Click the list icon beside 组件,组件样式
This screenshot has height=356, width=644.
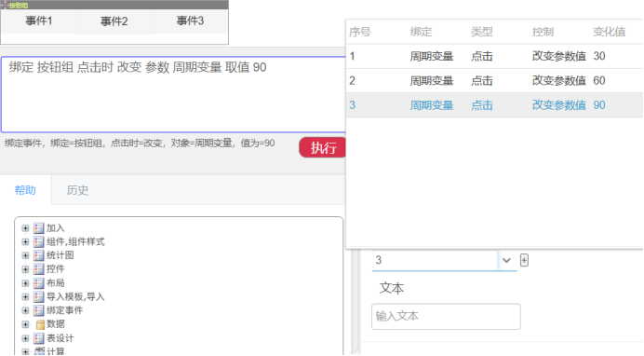click(38, 241)
